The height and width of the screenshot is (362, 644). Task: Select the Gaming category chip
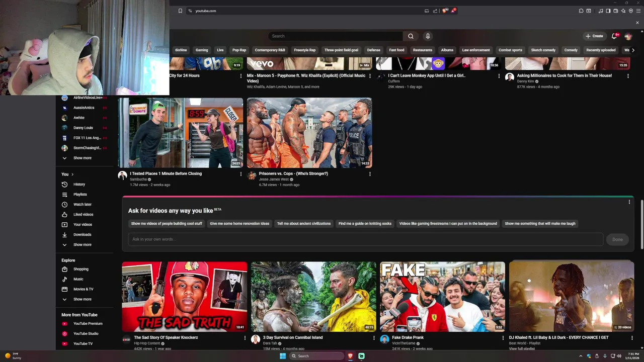coord(202,50)
